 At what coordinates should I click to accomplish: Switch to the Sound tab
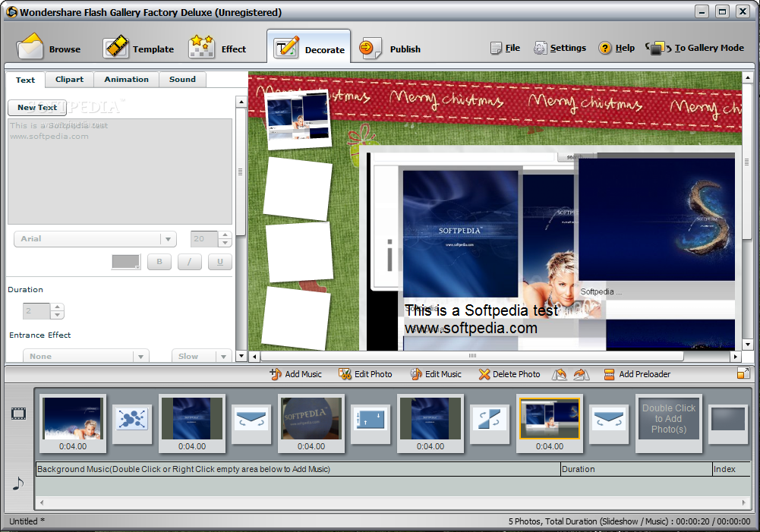pos(183,80)
